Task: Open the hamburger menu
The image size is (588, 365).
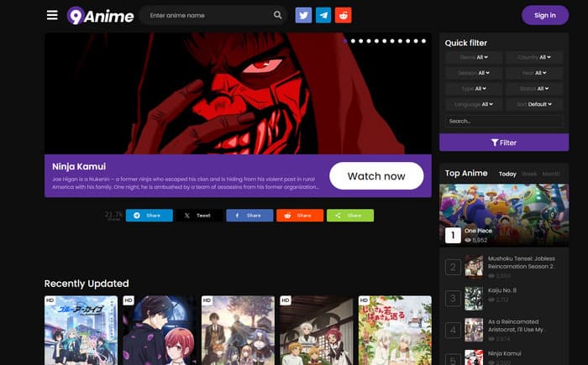Action: coord(52,15)
